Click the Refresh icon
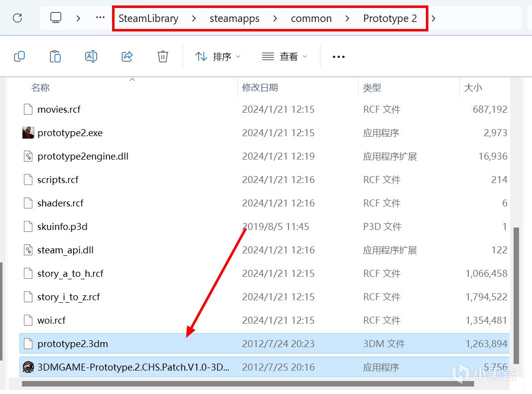This screenshot has height=394, width=532. [x=17, y=18]
